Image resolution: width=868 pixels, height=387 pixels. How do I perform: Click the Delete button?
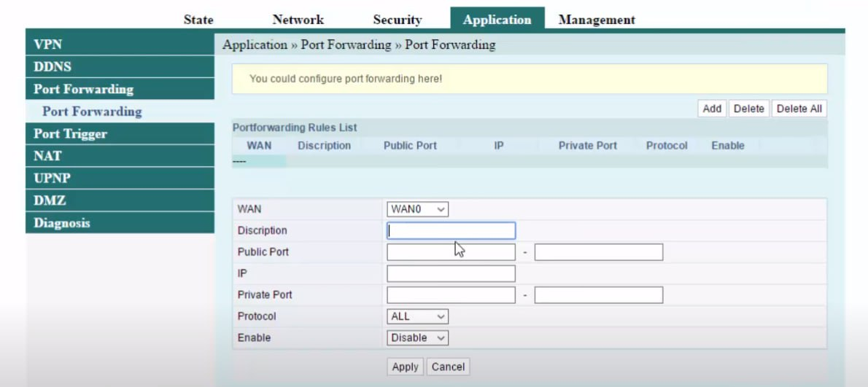click(x=748, y=109)
